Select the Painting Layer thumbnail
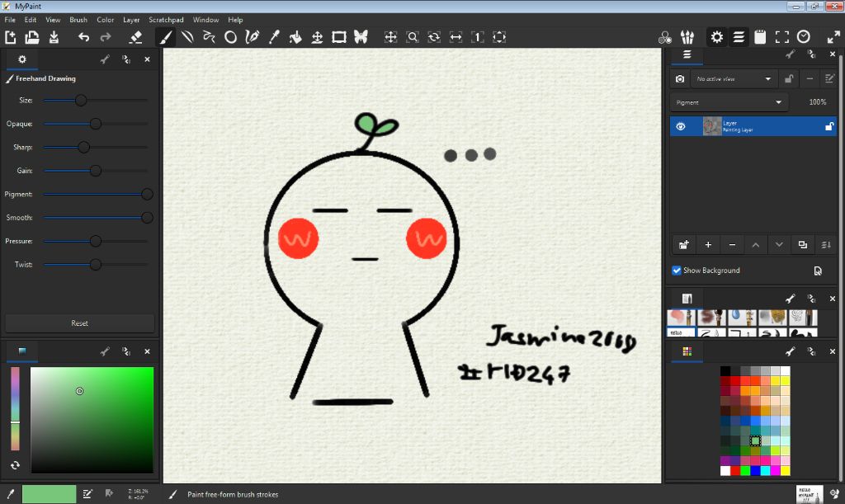This screenshot has height=504, width=845. click(712, 126)
